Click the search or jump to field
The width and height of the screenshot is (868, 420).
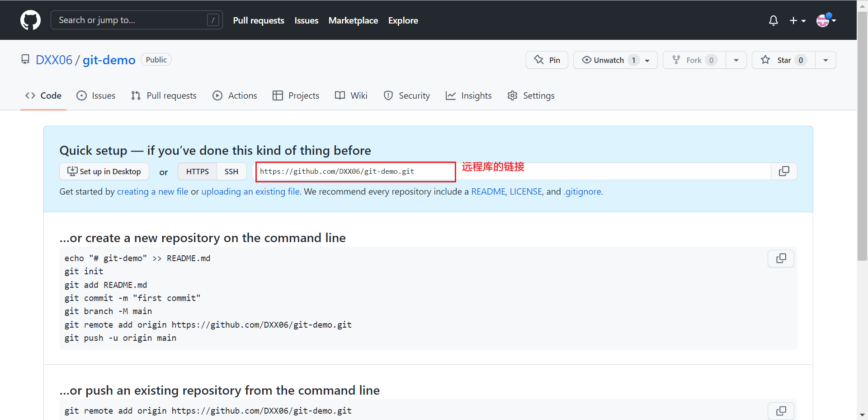pyautogui.click(x=137, y=20)
